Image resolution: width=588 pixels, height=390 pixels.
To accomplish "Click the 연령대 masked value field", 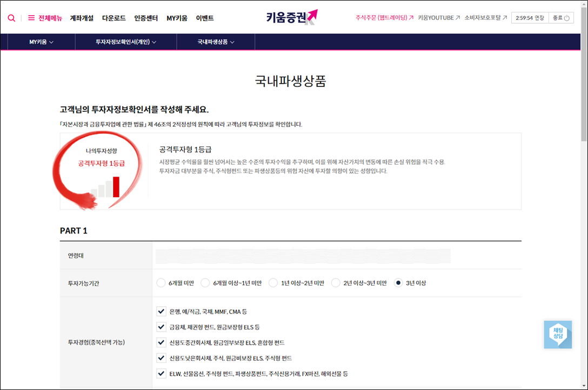I will (303, 255).
